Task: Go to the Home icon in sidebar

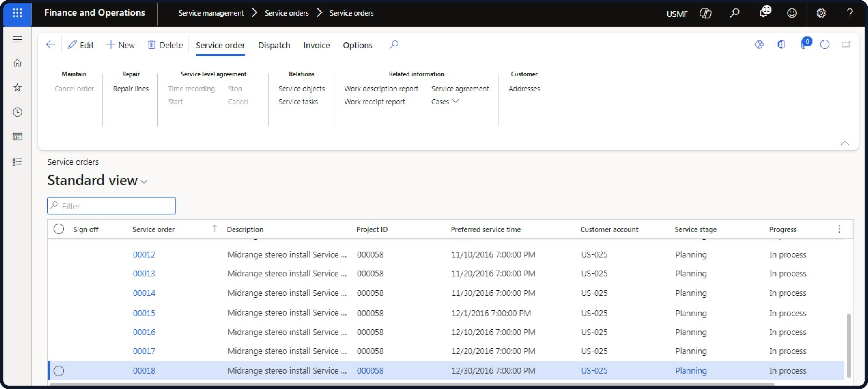Action: [x=17, y=63]
